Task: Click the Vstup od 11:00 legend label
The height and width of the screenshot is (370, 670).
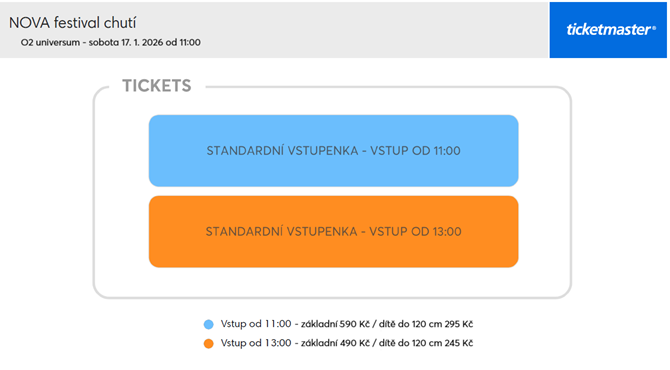Action: click(x=256, y=324)
